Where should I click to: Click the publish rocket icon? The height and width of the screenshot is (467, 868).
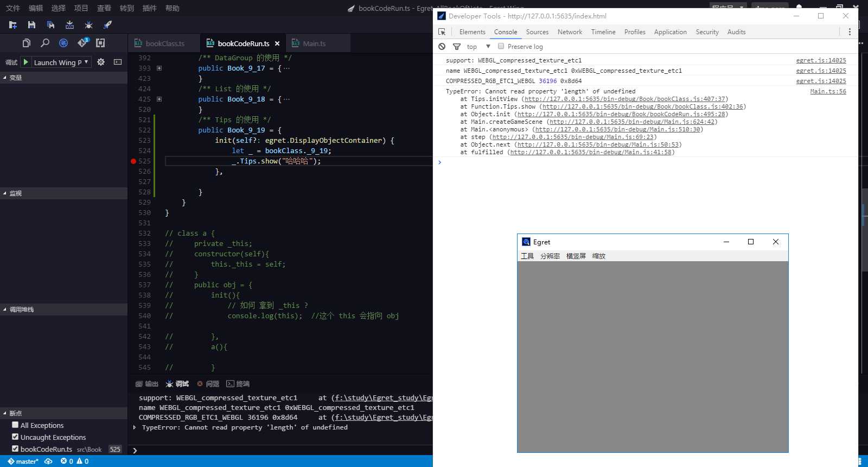[x=107, y=25]
